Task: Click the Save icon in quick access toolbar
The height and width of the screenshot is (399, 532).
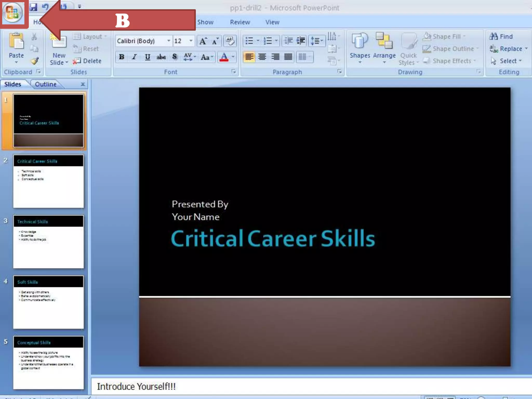Action: (33, 7)
